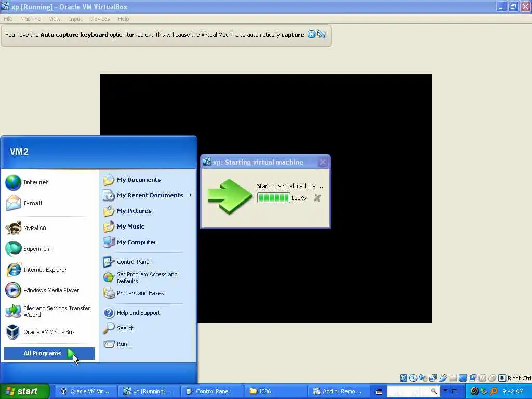The width and height of the screenshot is (532, 399).
Task: Click the taskbar search magnifier icon
Action: tap(434, 391)
